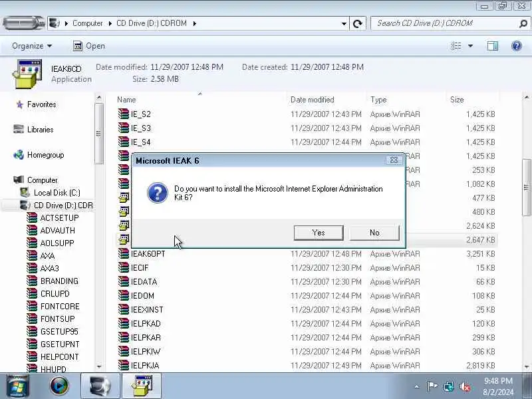This screenshot has width=532, height=399.
Task: Select the IEDATA file name
Action: pos(144,282)
